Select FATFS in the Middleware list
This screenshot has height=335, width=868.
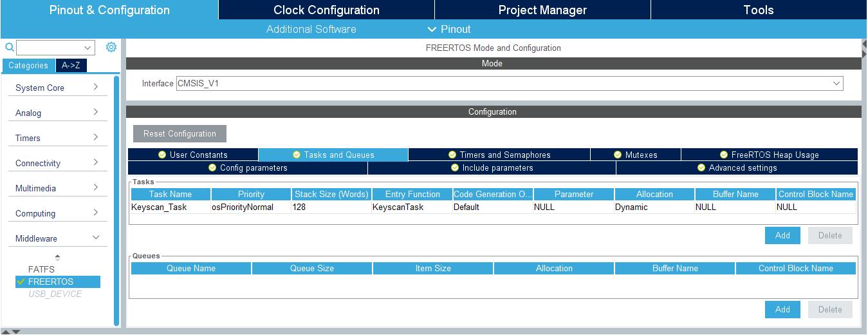41,269
